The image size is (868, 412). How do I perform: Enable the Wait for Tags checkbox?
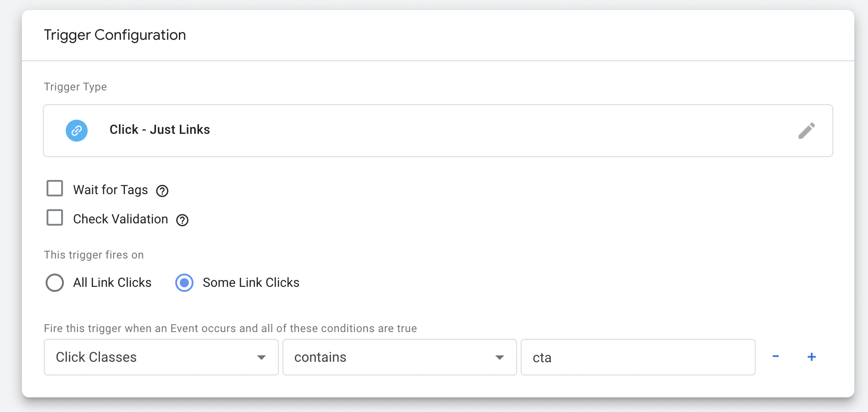point(55,188)
